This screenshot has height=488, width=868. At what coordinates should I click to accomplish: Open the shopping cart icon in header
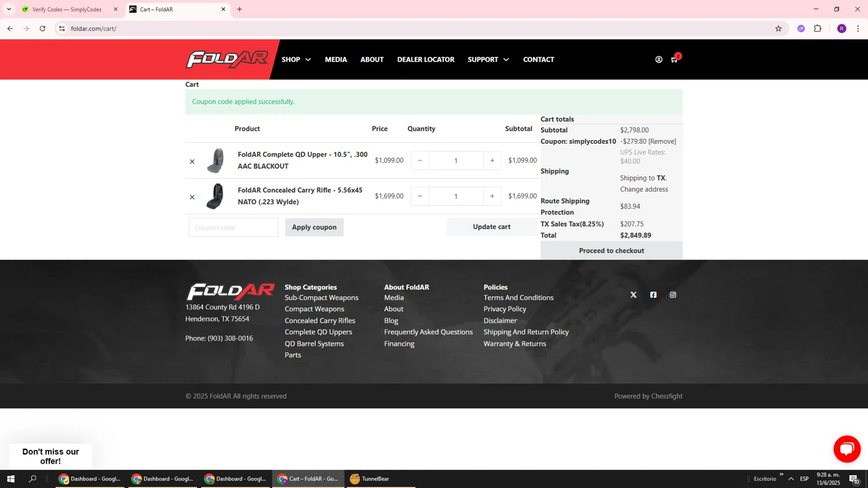pos(674,60)
